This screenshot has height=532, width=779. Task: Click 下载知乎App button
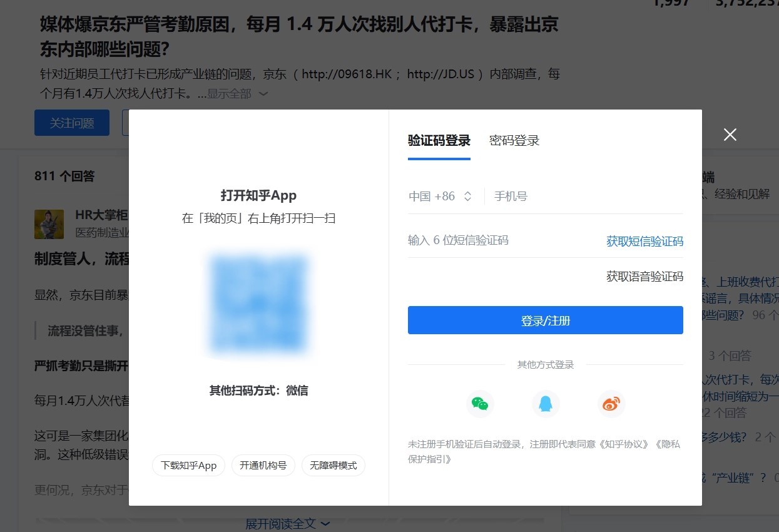[188, 466]
